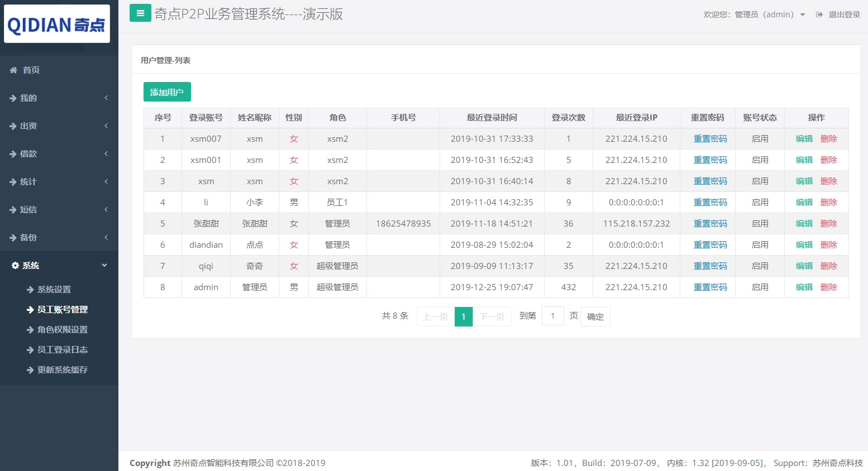
Task: Click page 1 in the pagination bar
Action: click(464, 316)
